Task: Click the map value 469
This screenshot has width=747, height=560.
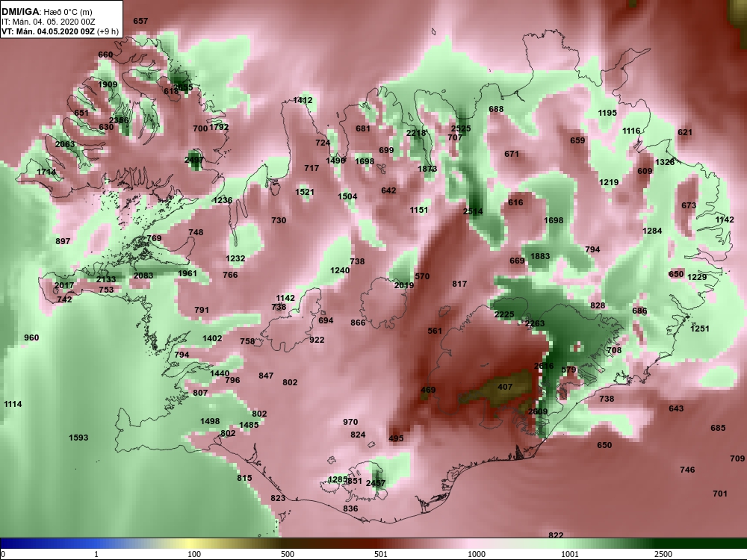Action: [x=428, y=390]
